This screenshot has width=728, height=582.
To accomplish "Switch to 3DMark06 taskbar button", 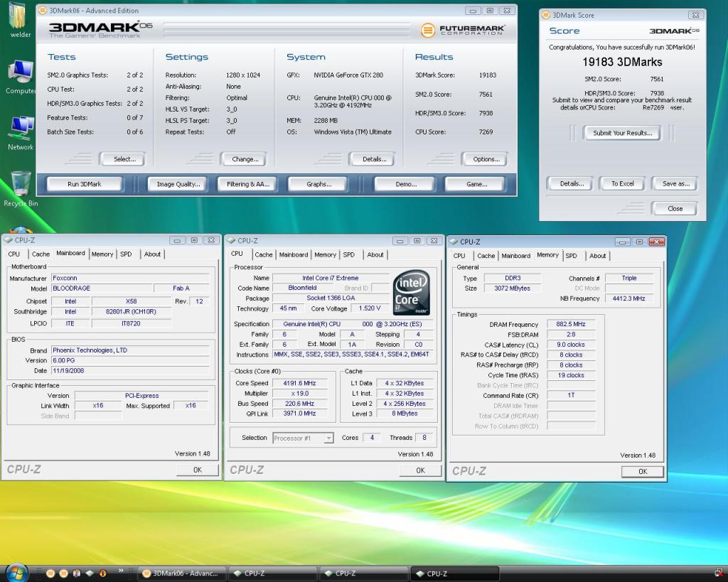I will [x=181, y=573].
